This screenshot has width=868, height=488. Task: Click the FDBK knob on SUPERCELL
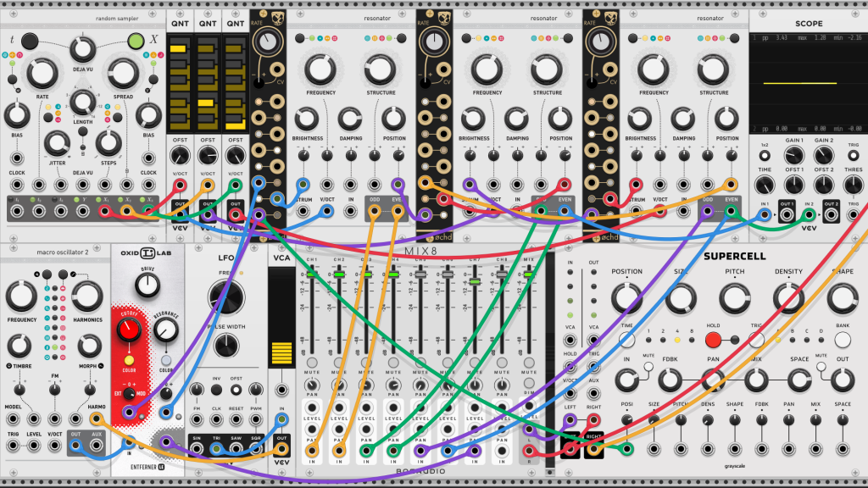pyautogui.click(x=670, y=380)
